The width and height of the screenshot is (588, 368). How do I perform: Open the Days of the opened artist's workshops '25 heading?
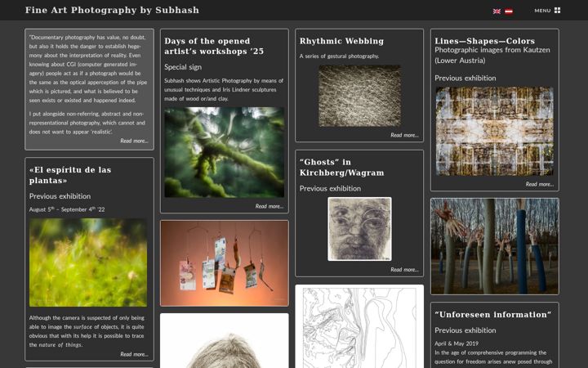[214, 46]
